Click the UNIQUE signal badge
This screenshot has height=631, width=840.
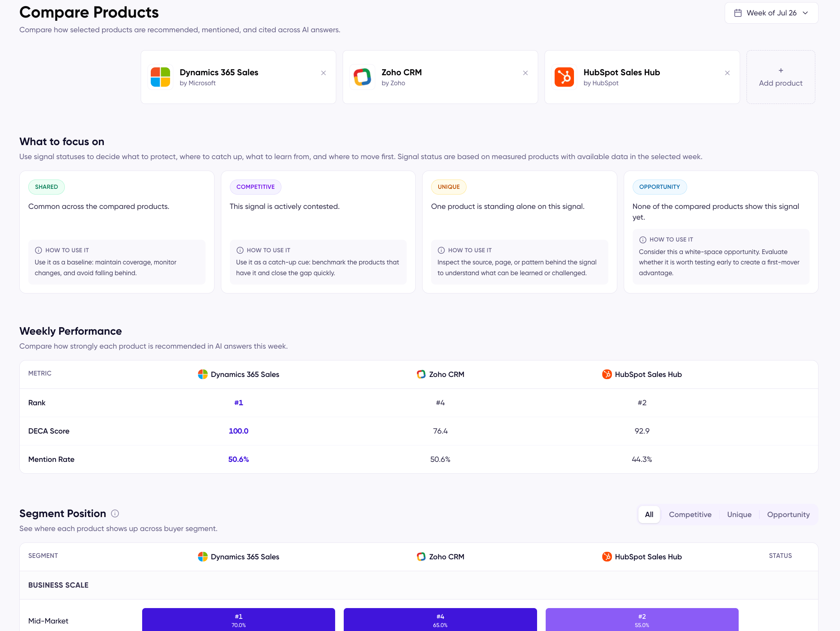click(449, 187)
